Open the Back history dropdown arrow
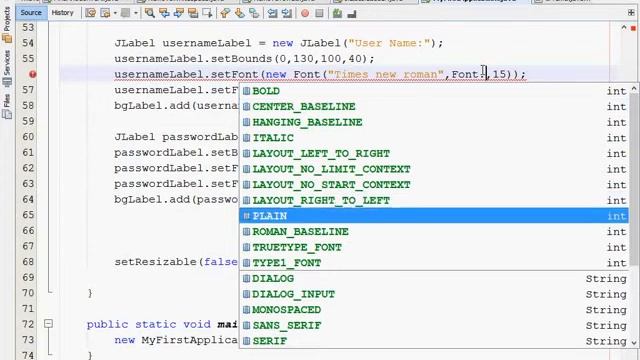The width and height of the screenshot is (640, 360). pyautogui.click(x=115, y=13)
